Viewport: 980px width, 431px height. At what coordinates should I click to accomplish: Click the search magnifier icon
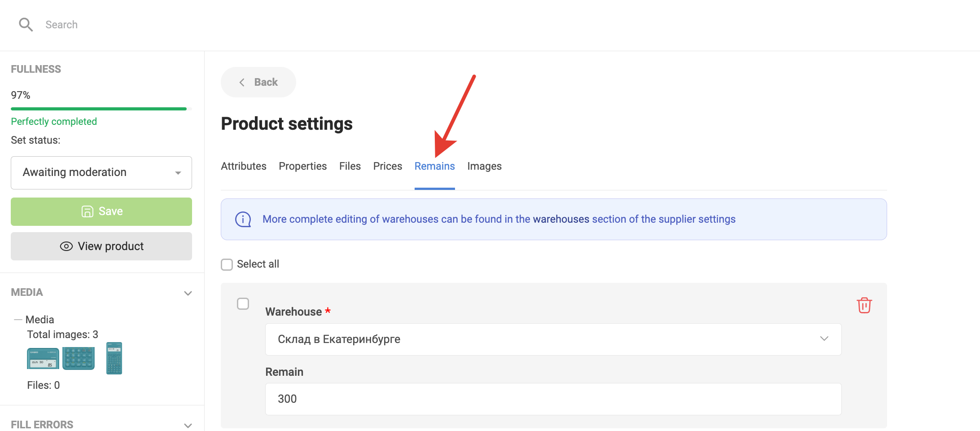26,25
